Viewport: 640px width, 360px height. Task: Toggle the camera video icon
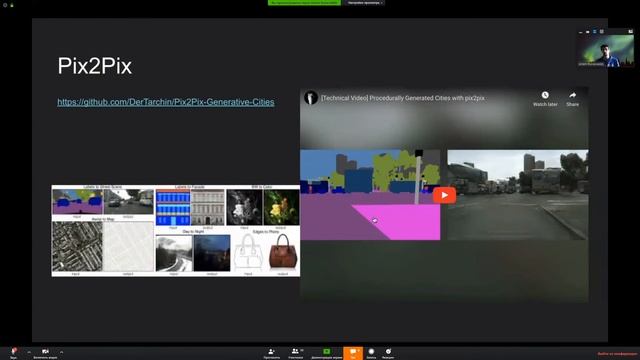tap(45, 352)
